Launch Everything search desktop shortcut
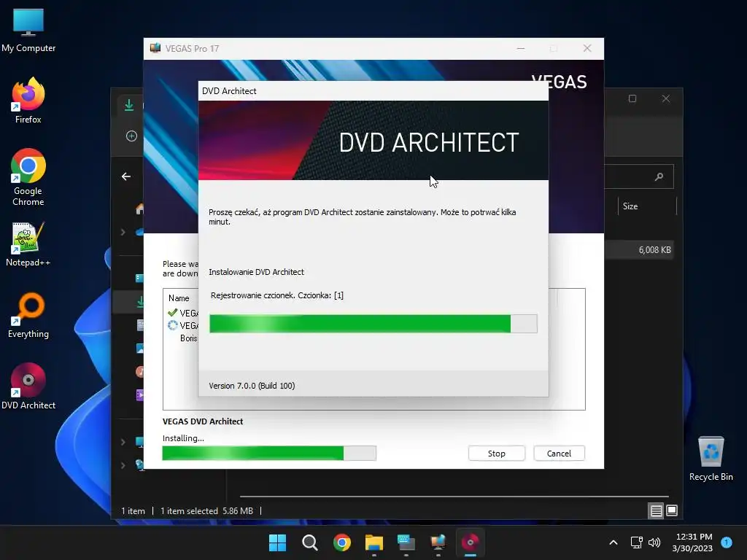This screenshot has height=560, width=747. [28, 315]
